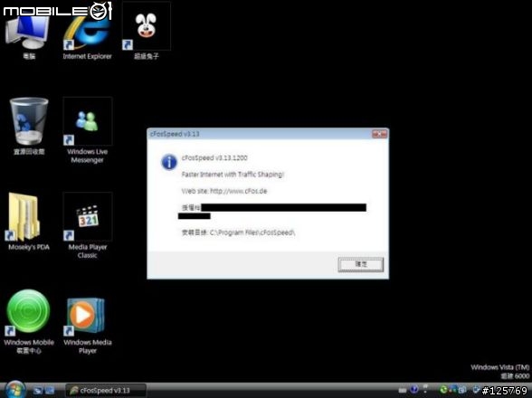This screenshot has width=532, height=398.
Task: Click the green round tray icon
Action: 443,390
